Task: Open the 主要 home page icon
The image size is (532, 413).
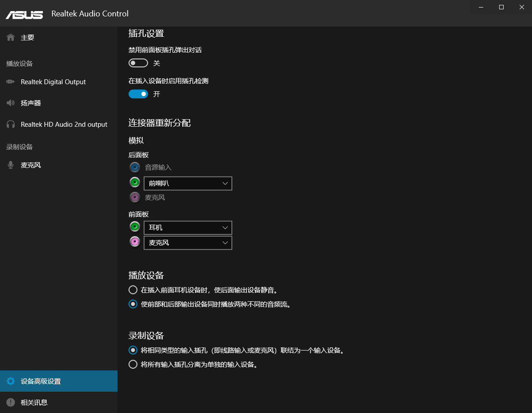Action: click(10, 37)
